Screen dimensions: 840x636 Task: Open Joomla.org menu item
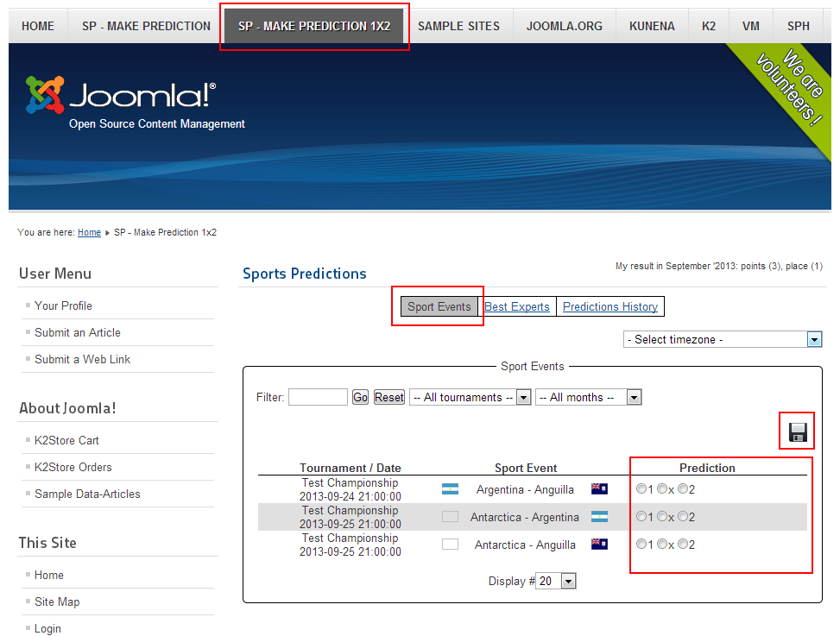click(x=564, y=26)
